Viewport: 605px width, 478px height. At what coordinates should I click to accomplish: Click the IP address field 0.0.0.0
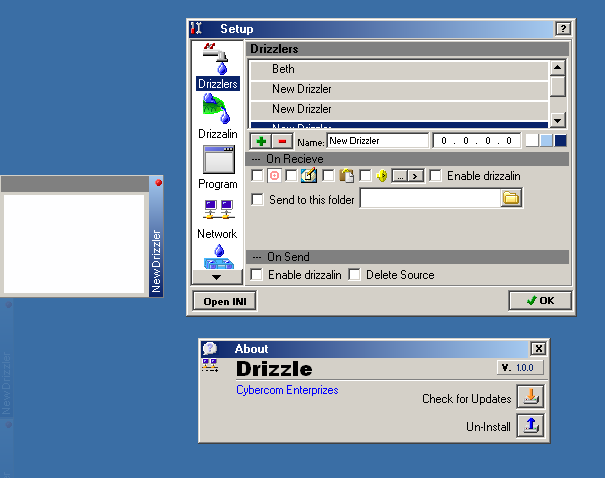point(477,141)
